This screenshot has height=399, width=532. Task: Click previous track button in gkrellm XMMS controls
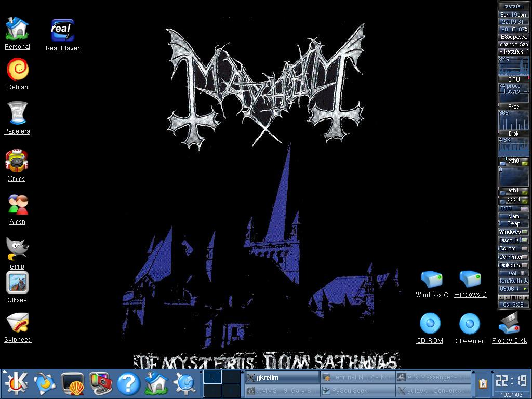tap(501, 298)
